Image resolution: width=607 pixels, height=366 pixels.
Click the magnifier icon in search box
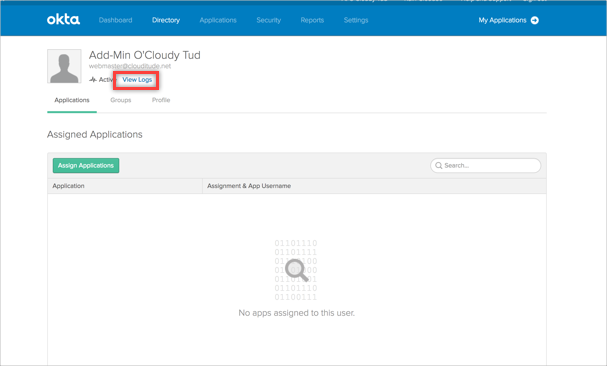point(439,165)
